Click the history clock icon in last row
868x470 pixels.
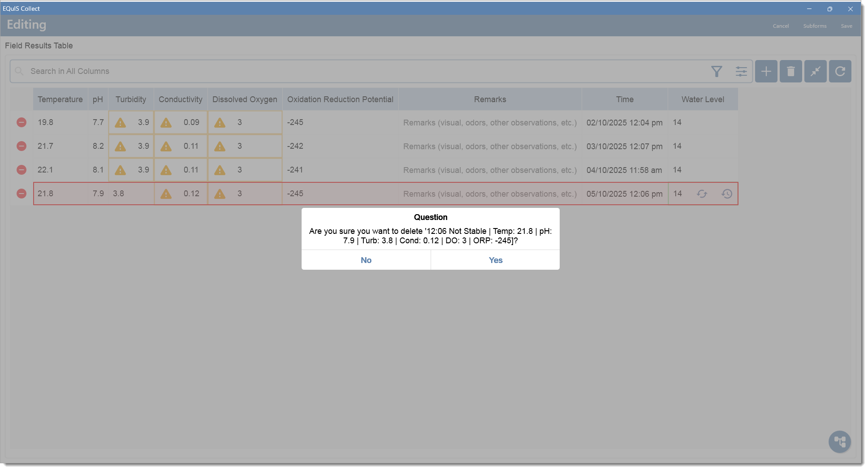coord(727,194)
